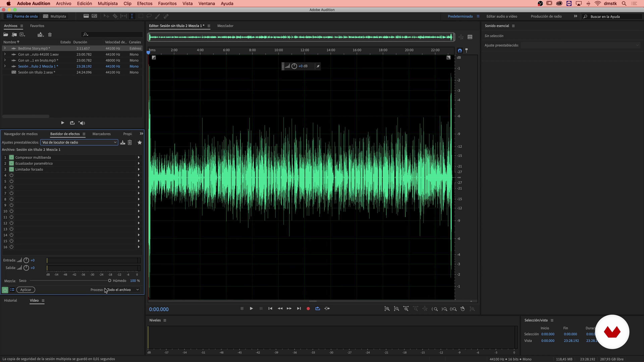Click Zoom In Amplitude icon
644x362 pixels.
point(387,309)
